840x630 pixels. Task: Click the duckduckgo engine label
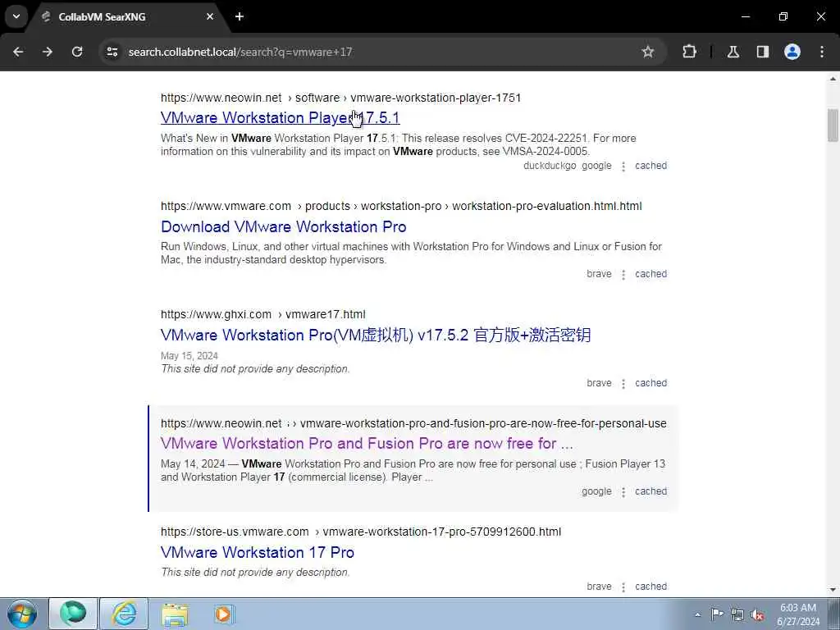[x=550, y=166]
